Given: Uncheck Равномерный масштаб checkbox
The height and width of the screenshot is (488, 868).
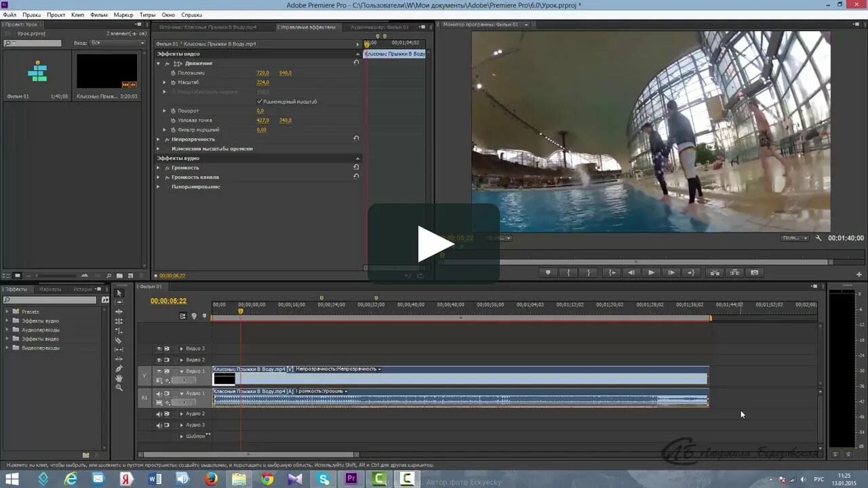Looking at the screenshot, I should (260, 102).
